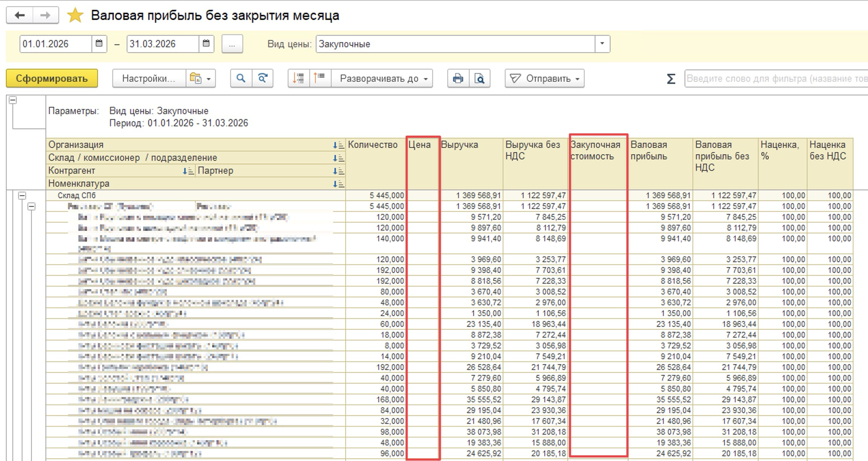This screenshot has height=461, width=868.
Task: Open the Вид цены dropdown arrow
Action: [x=602, y=44]
